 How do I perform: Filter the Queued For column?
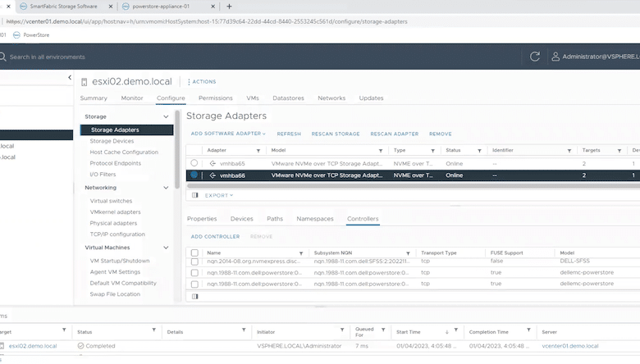383,330
